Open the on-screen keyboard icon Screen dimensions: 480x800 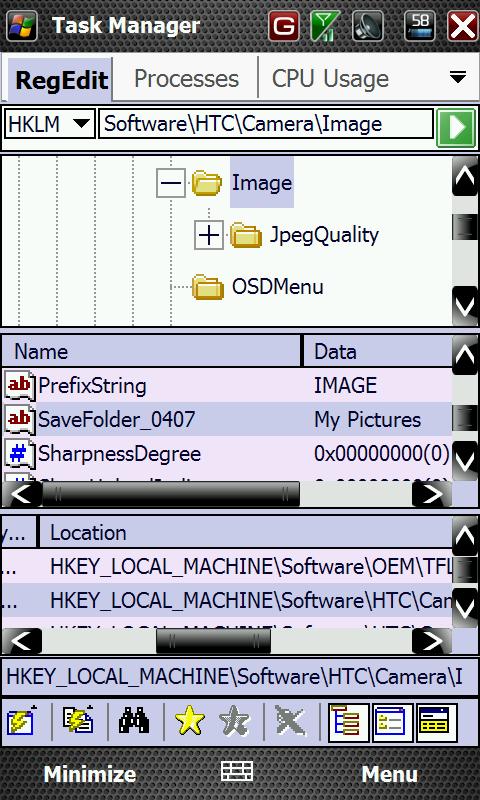[x=237, y=770]
